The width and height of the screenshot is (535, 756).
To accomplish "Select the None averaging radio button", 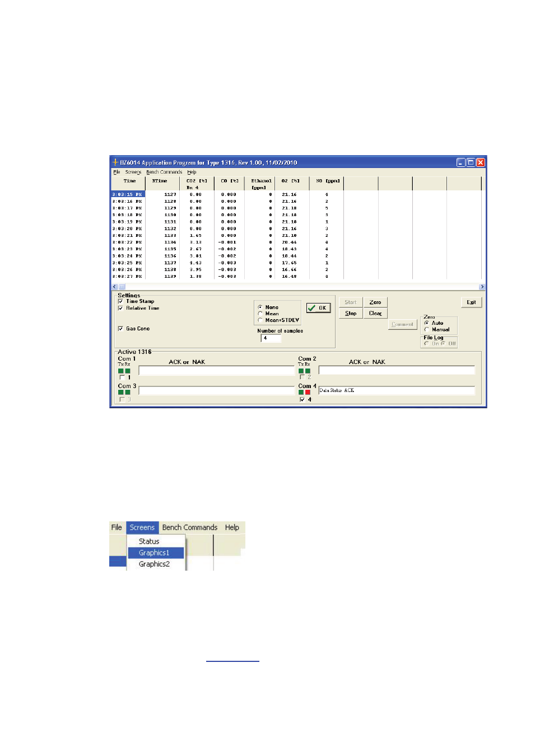I will click(x=260, y=307).
